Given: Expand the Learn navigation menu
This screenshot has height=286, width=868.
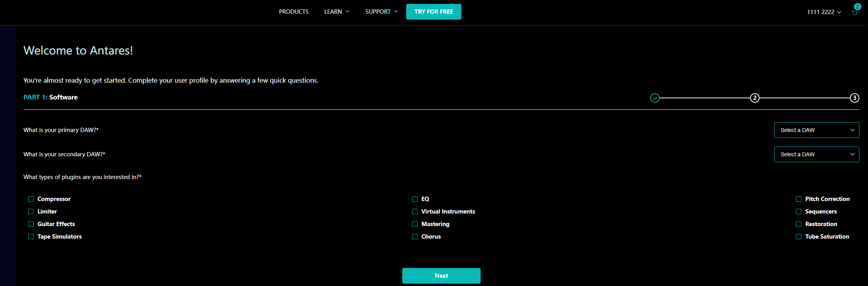Looking at the screenshot, I should (x=337, y=12).
